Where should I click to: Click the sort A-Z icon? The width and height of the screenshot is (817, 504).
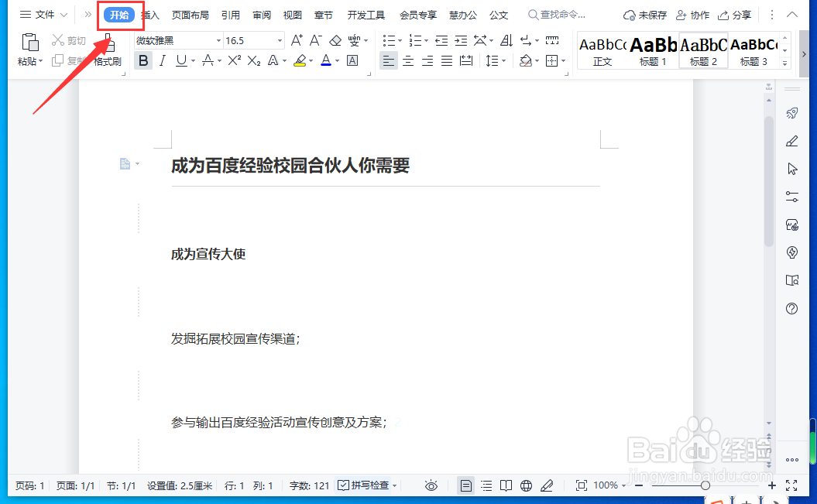pos(506,40)
